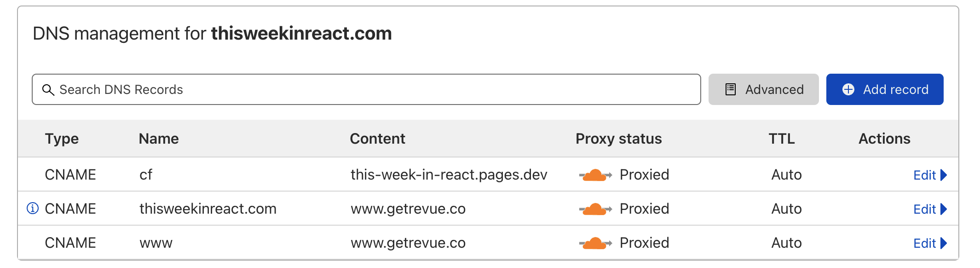Image resolution: width=980 pixels, height=268 pixels.
Task: Click the orange cloud for thisweekinreact.com record
Action: tap(595, 209)
